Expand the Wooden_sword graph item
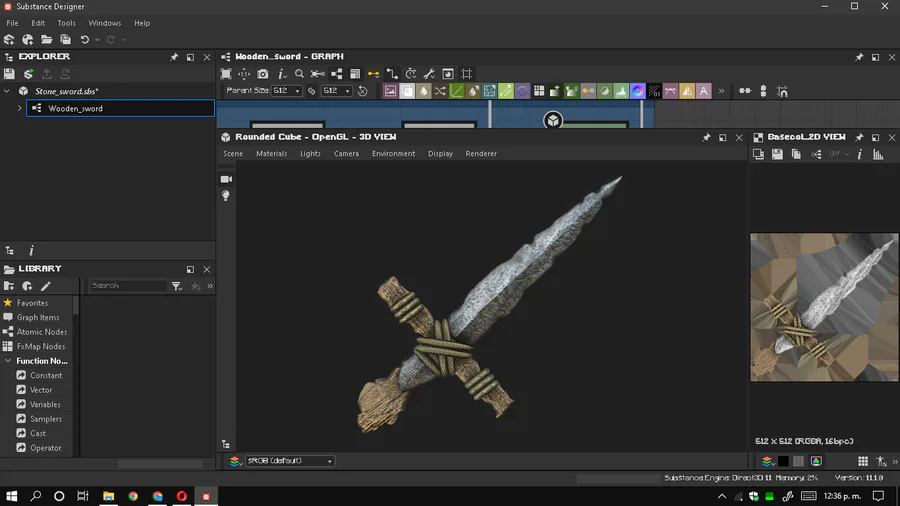Image resolution: width=900 pixels, height=506 pixels. (20, 108)
